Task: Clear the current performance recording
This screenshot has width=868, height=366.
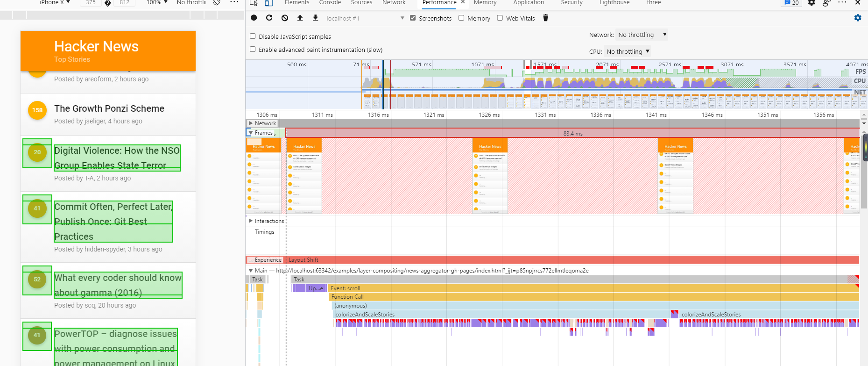Action: pyautogui.click(x=285, y=18)
